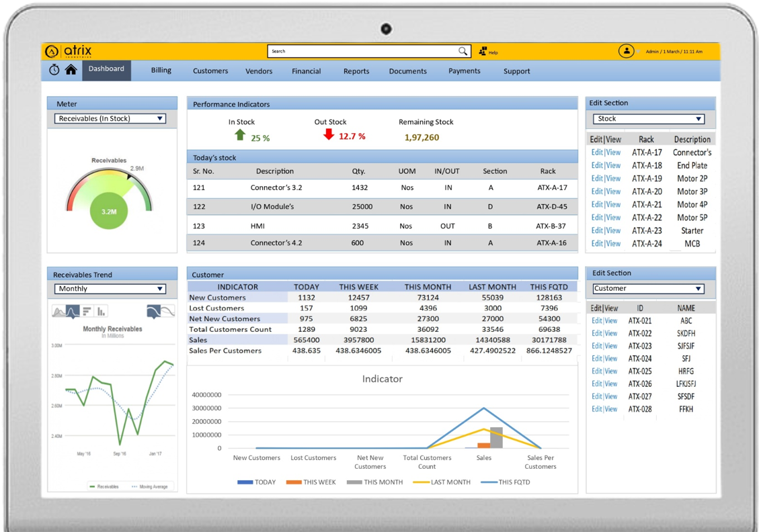Select the line chart icon in Receivables Trend

click(73, 312)
